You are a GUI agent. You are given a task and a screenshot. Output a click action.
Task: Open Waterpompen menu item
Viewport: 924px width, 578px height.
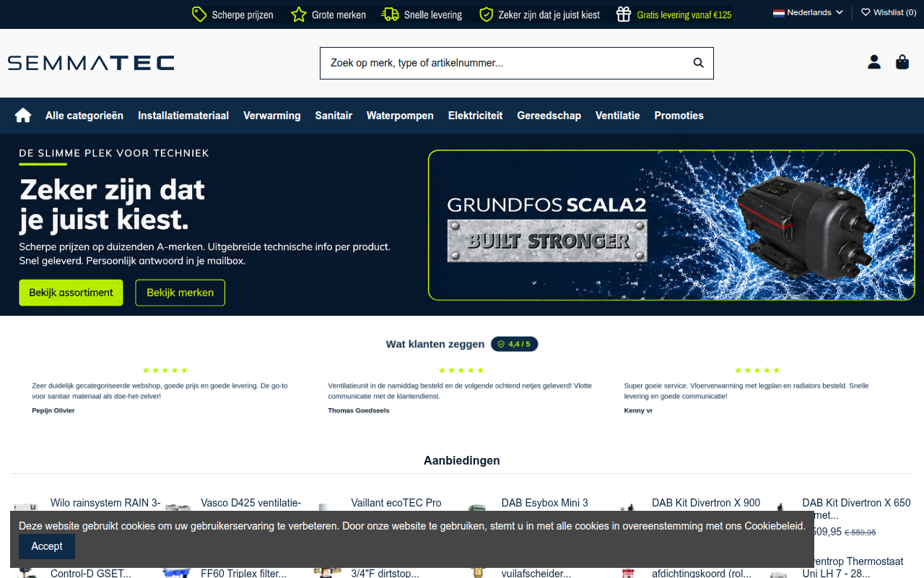coord(400,116)
